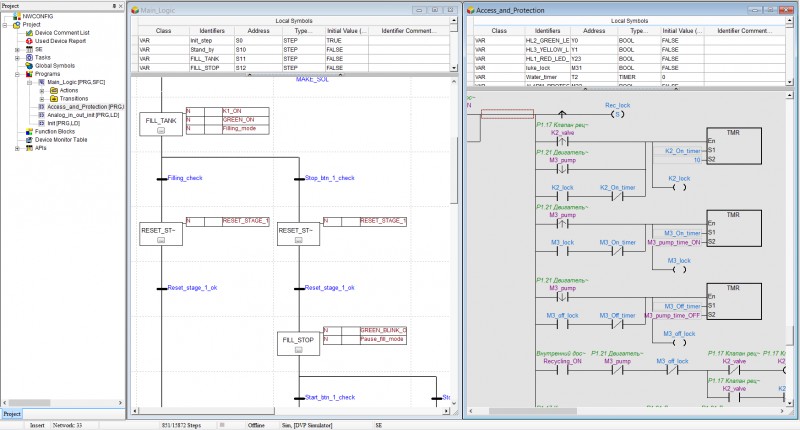Expand the APIs tree node

17,147
